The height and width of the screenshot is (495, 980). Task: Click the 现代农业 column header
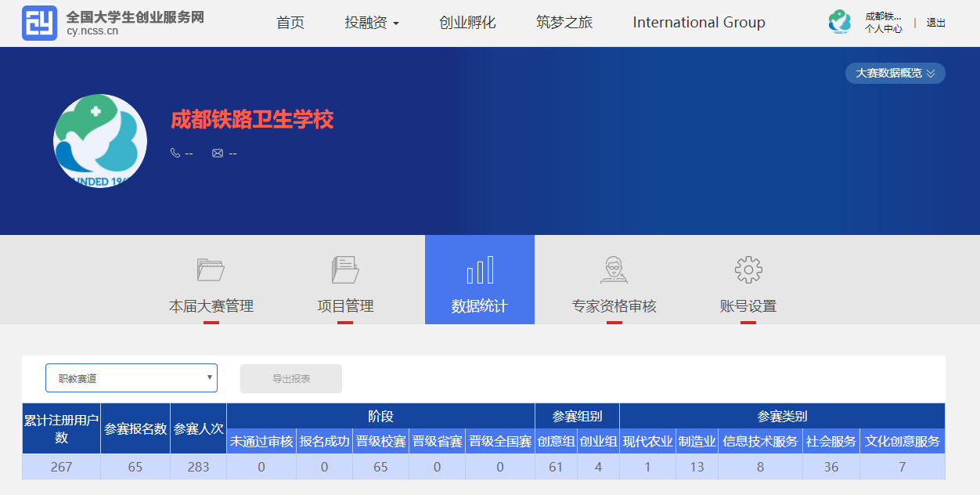click(648, 441)
